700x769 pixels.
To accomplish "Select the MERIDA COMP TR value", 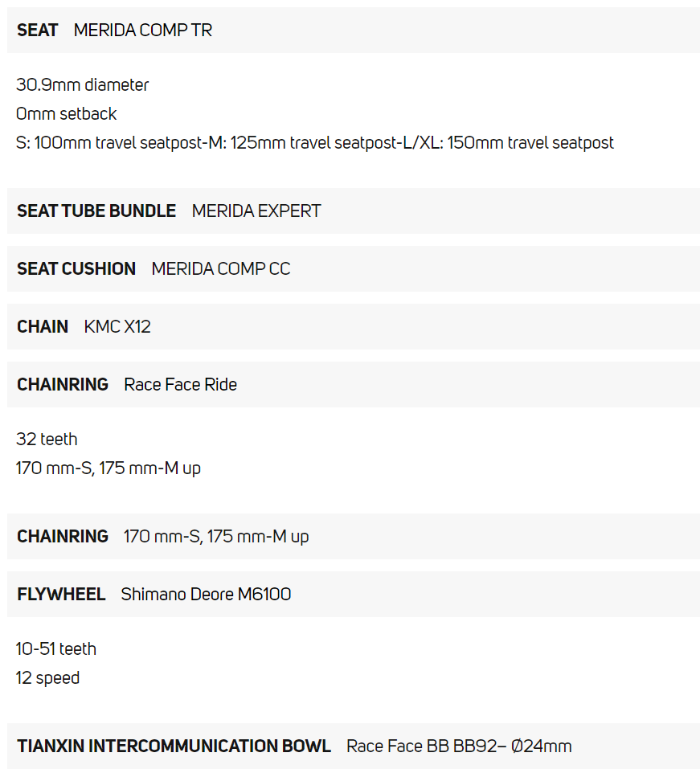I will [143, 31].
